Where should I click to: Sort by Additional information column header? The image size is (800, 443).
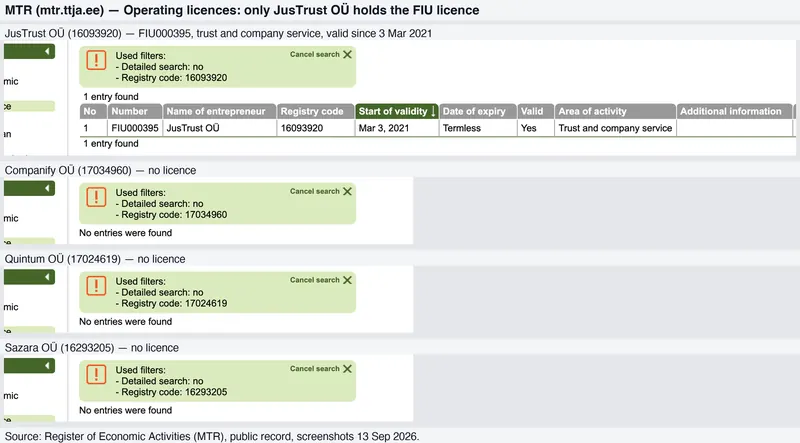tap(734, 111)
